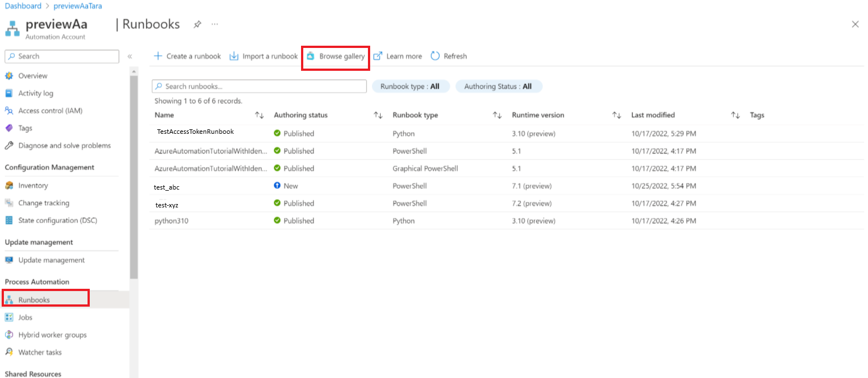Open the Runbook type : All filter

(410, 86)
